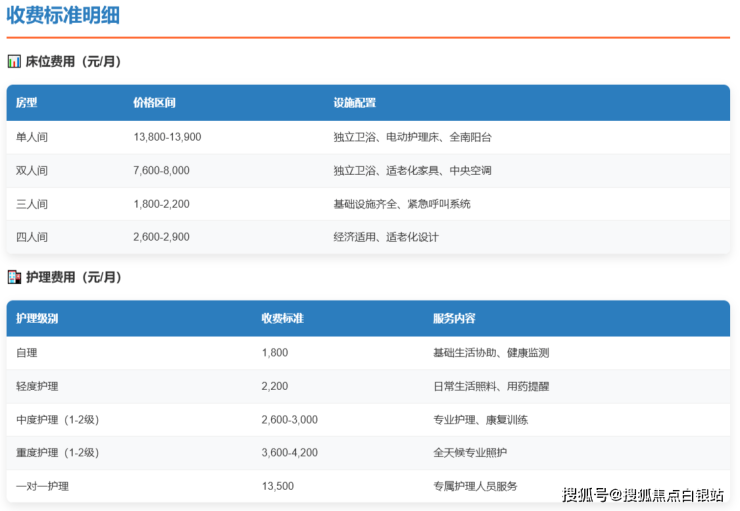Select the 一对一护理 row label

(43, 486)
